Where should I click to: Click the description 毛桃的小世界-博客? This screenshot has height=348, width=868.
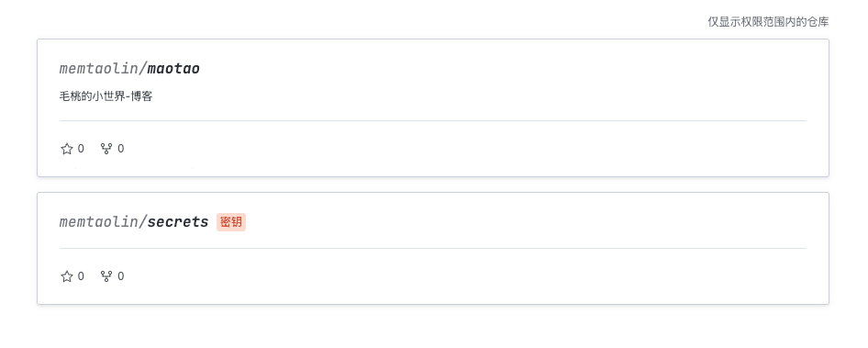click(106, 96)
